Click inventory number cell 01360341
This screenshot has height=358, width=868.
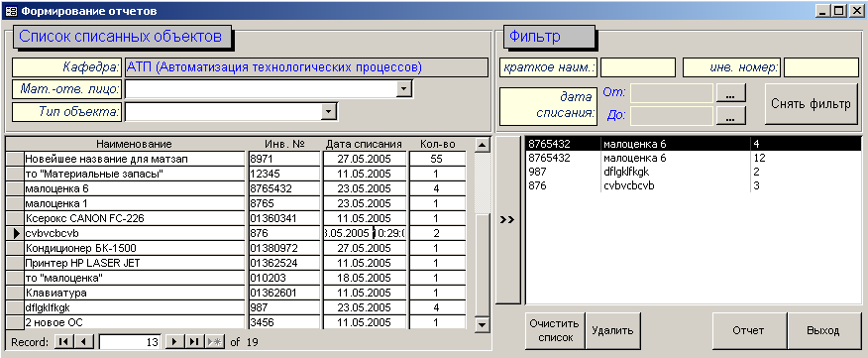pos(284,218)
